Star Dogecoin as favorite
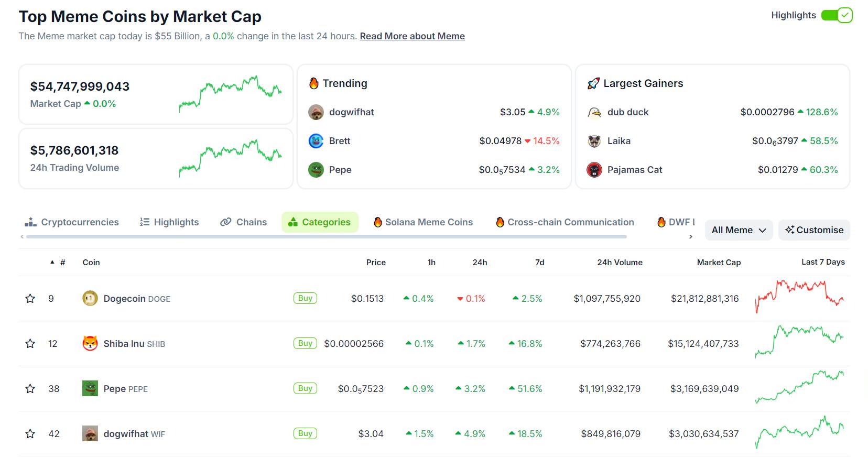The width and height of the screenshot is (868, 458). [x=30, y=299]
